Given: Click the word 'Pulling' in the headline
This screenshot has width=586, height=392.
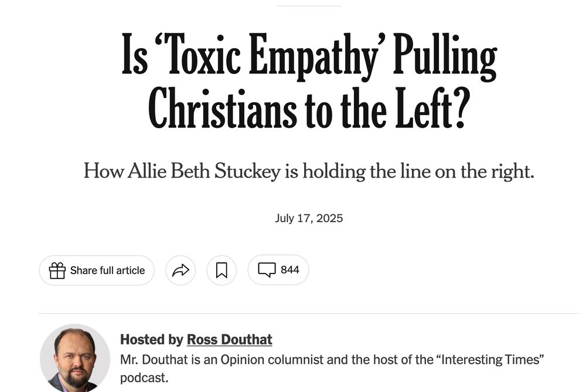Looking at the screenshot, I should [x=445, y=56].
